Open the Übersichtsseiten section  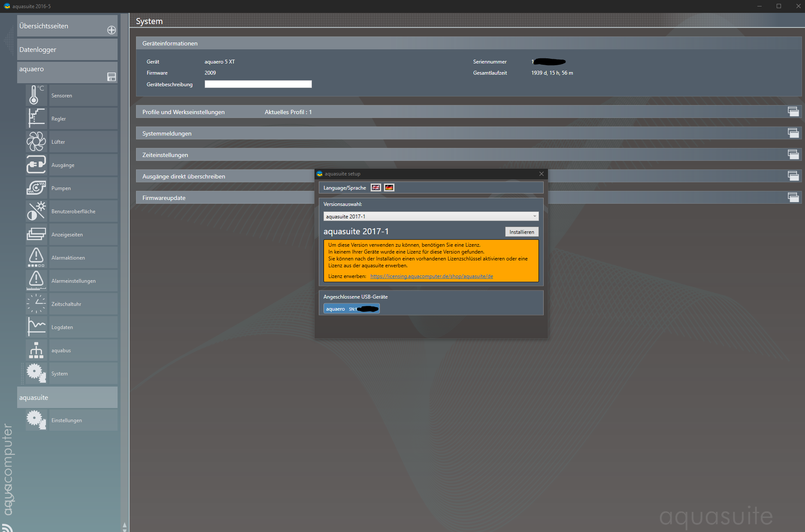tap(67, 26)
